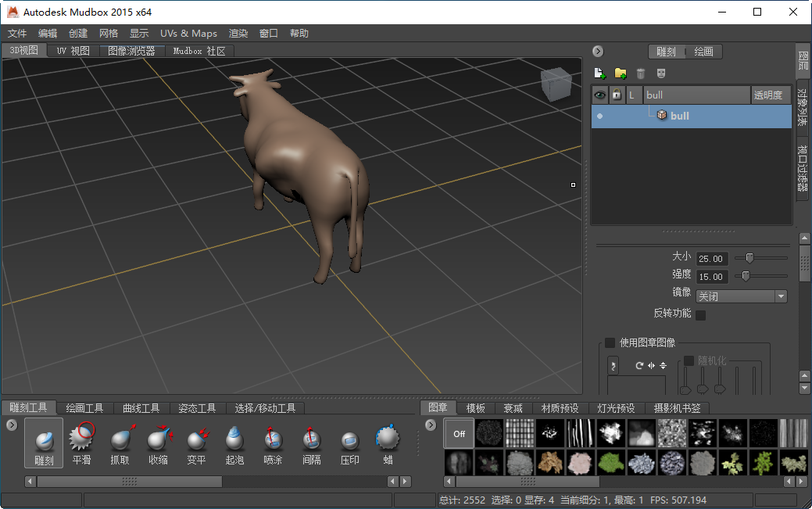Switch layers panel to 绘画 mode

click(x=703, y=52)
